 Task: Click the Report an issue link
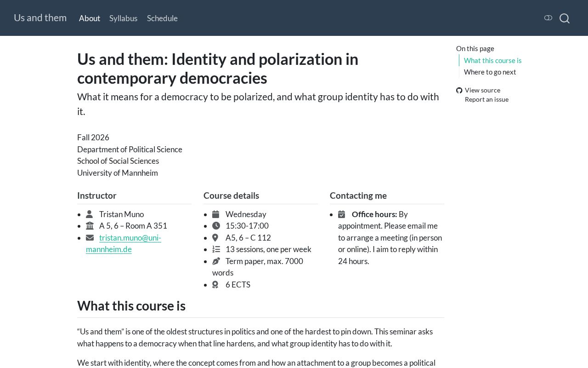pyautogui.click(x=486, y=99)
